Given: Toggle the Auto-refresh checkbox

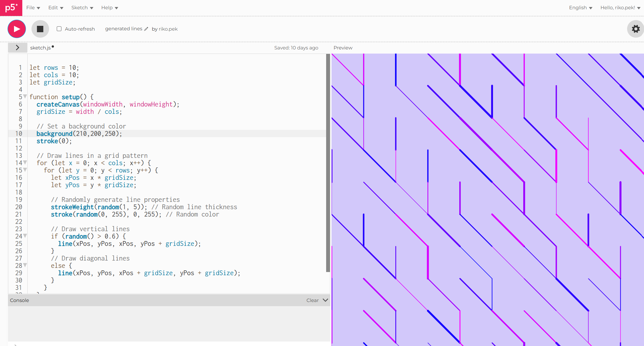Looking at the screenshot, I should coord(59,29).
